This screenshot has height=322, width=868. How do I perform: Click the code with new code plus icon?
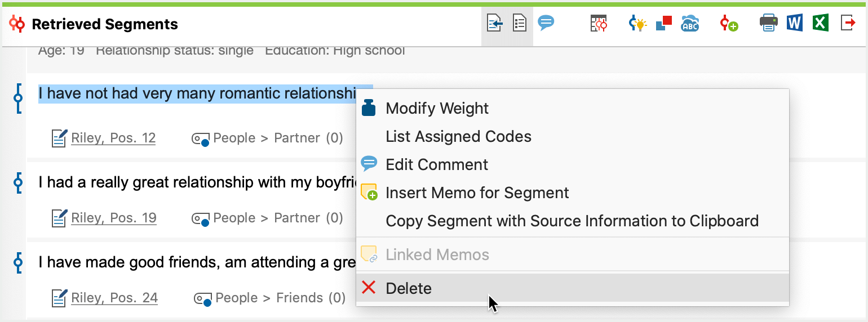(x=729, y=24)
